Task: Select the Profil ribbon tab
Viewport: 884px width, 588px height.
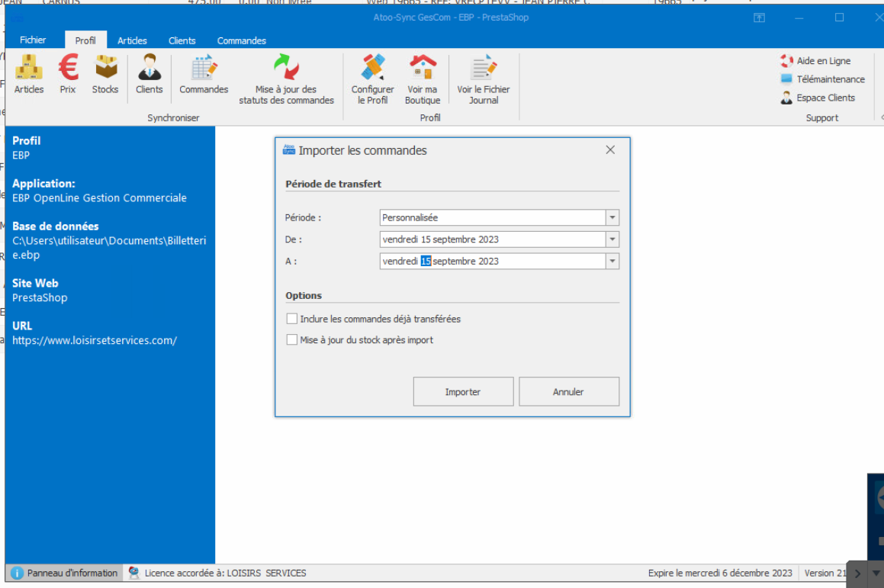Action: tap(85, 40)
